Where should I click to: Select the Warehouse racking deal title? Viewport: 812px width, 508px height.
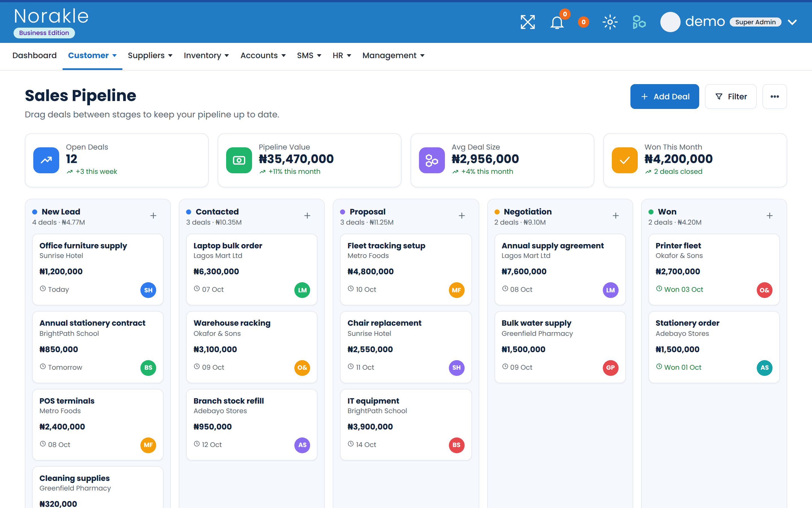(232, 323)
